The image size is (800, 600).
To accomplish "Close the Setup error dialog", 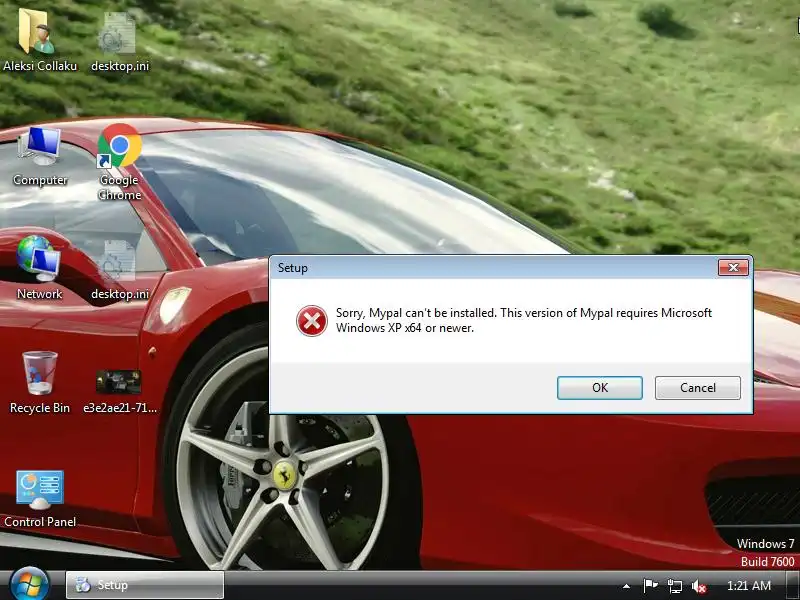I will [x=733, y=267].
